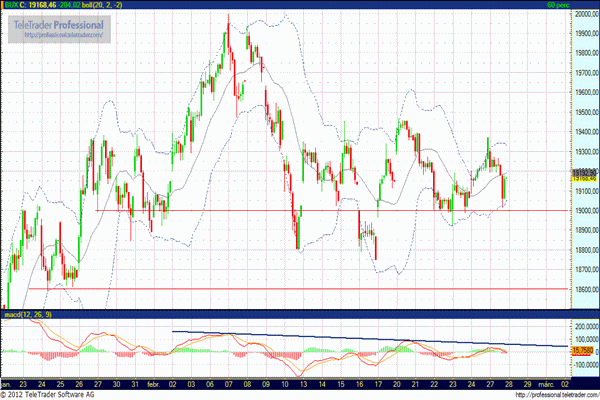Click date 17 on the time axis
Viewport: 600px width, 400px height.
(x=378, y=384)
